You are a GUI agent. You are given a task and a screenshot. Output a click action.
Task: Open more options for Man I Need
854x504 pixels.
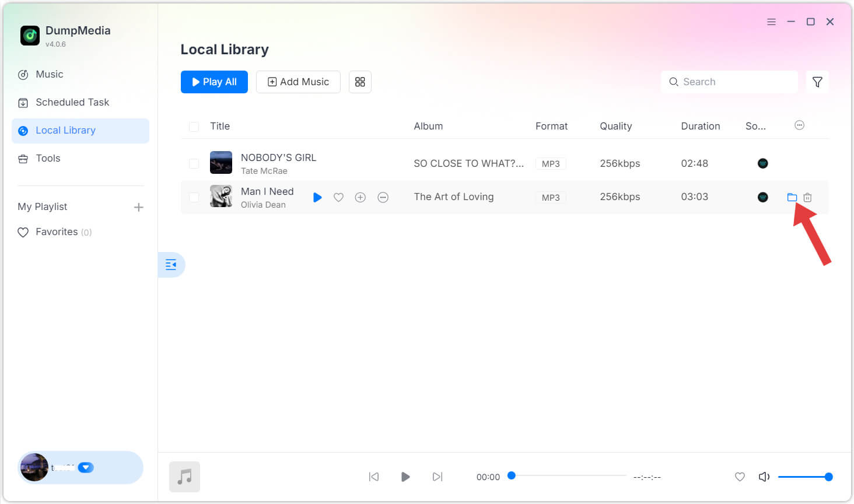(383, 197)
